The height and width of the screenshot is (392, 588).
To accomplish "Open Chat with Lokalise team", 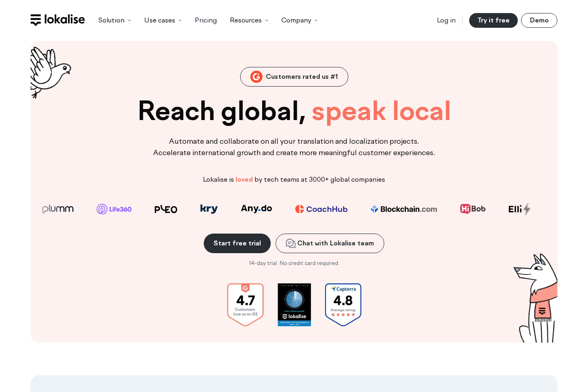I will (330, 243).
